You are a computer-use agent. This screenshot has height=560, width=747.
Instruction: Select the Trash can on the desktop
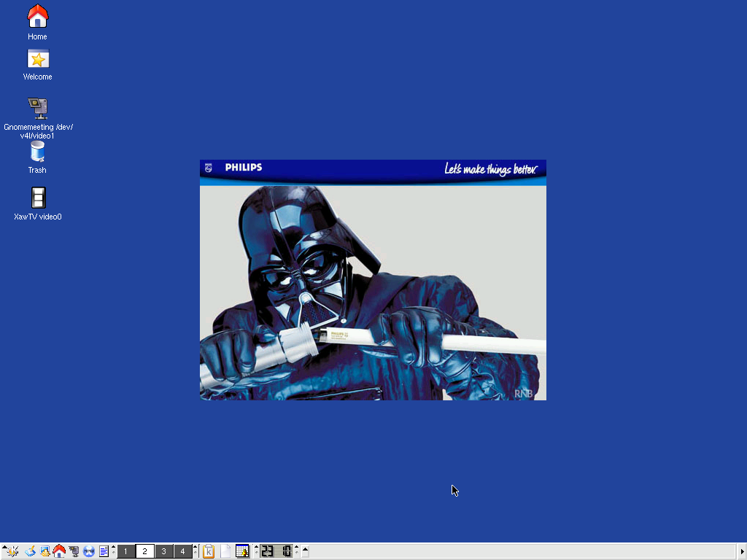37,157
